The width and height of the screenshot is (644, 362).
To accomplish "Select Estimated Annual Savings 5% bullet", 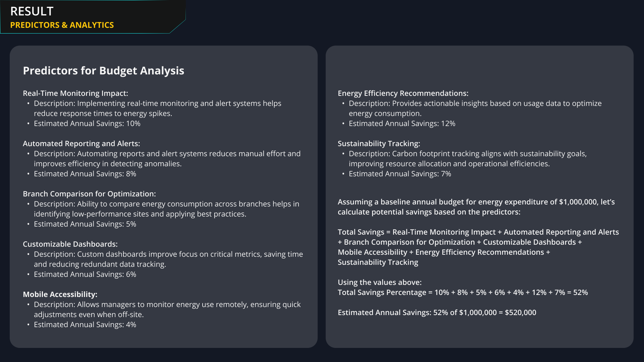I will point(85,224).
